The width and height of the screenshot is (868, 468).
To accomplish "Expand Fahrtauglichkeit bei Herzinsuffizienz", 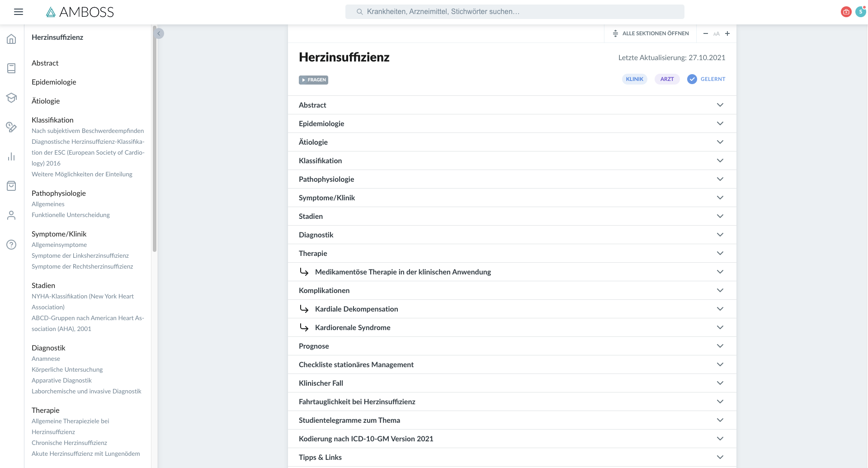I will tap(512, 402).
